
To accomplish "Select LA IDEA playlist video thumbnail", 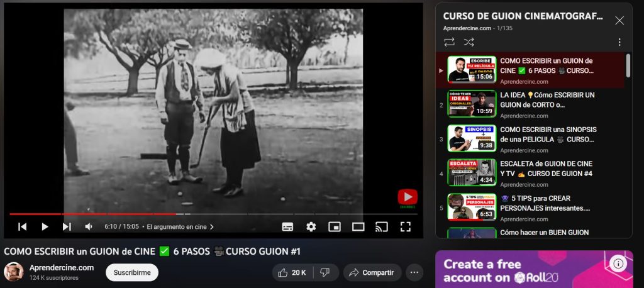I will 472,104.
